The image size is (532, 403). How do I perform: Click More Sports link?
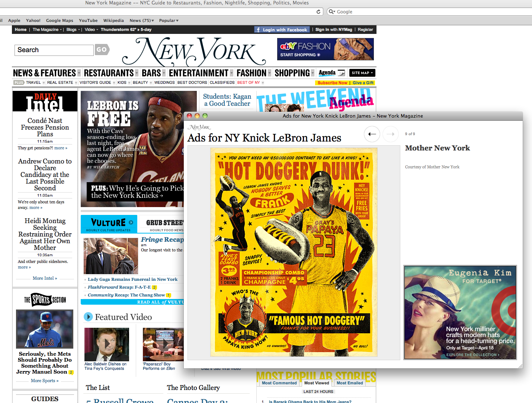pyautogui.click(x=45, y=381)
